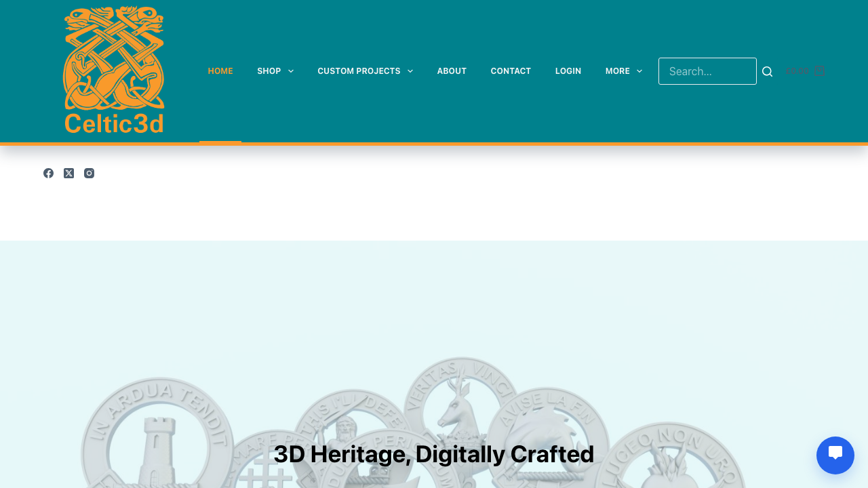Open Instagram via the Instagram icon

pyautogui.click(x=87, y=172)
